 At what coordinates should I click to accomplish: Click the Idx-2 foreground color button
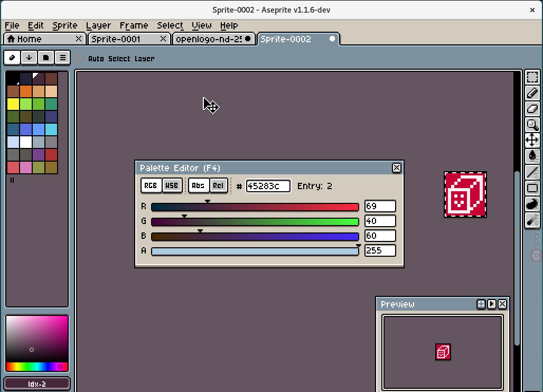point(36,384)
